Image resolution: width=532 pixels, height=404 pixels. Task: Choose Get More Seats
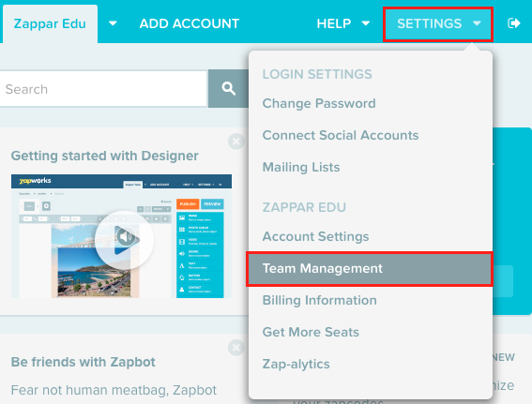tap(311, 332)
